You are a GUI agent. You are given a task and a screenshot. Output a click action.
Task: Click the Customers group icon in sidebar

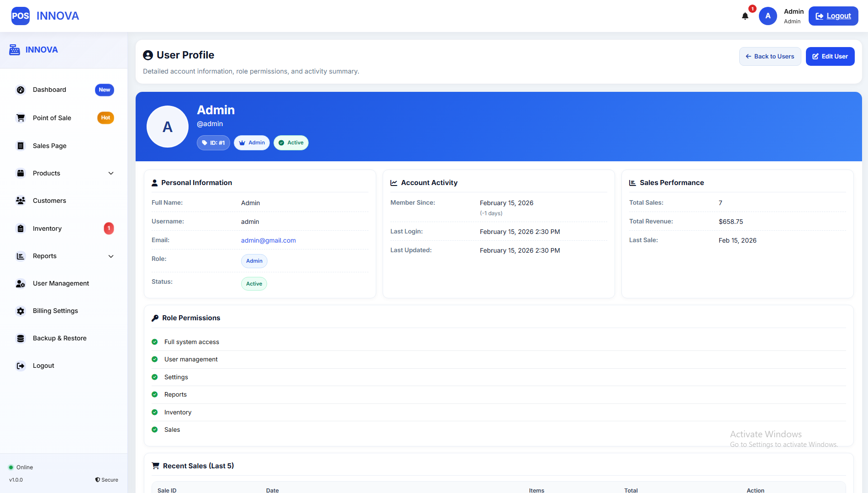pos(21,201)
